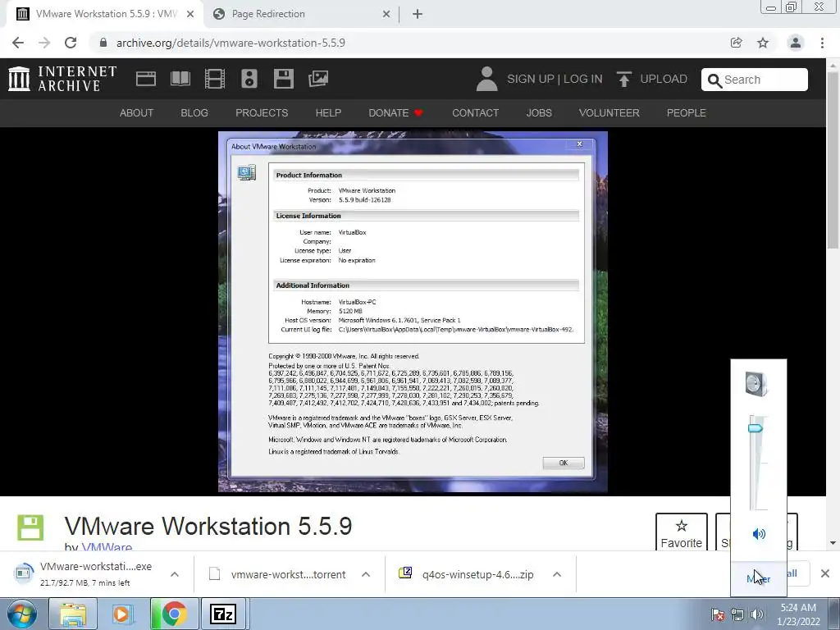Open the PROJECTS menu item
The image size is (840, 630).
[x=262, y=113]
